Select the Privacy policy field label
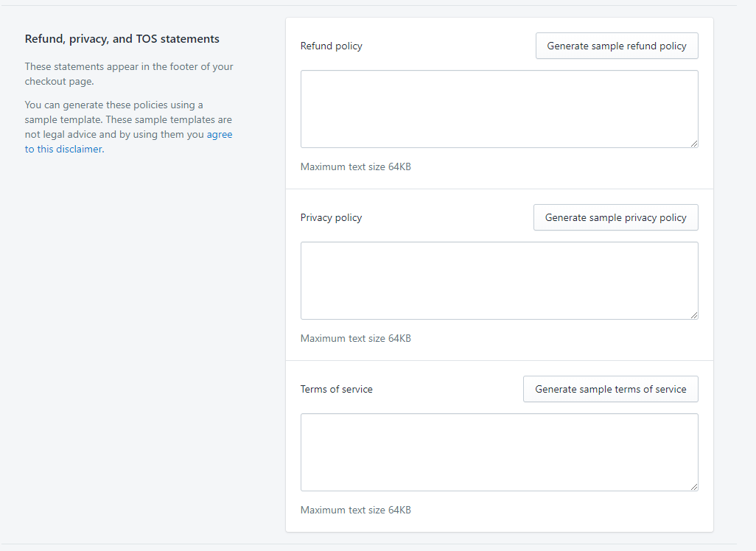 point(332,217)
